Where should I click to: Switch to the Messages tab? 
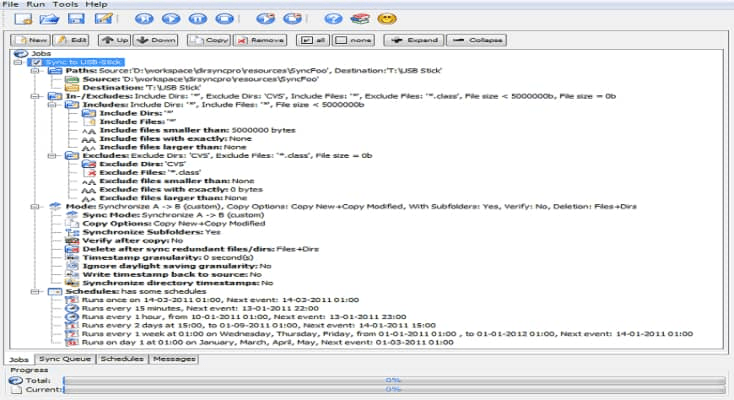click(x=174, y=359)
